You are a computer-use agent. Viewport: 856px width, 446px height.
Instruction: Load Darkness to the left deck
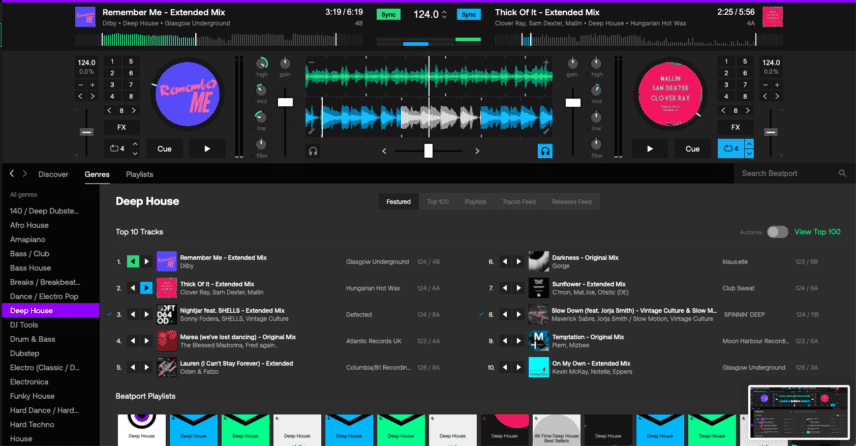[x=504, y=261]
